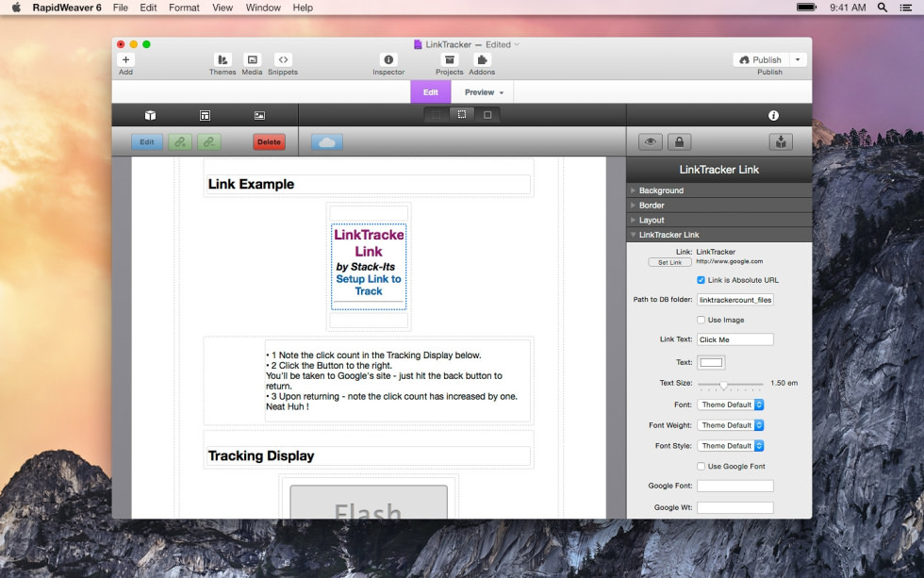Click the blue cloud button
924x578 pixels.
click(x=327, y=142)
